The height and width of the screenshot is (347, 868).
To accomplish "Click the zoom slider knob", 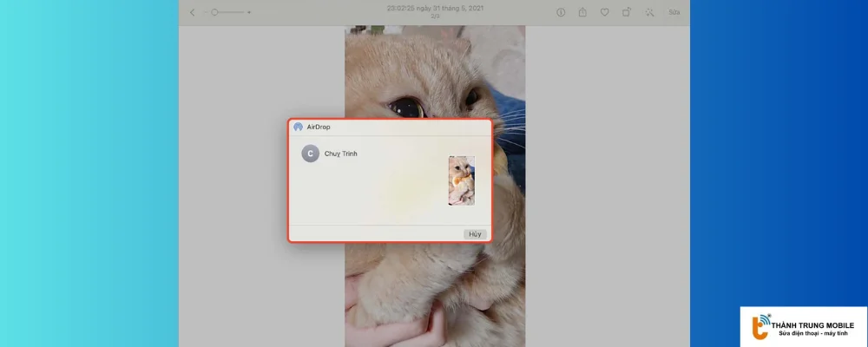I will pos(214,12).
